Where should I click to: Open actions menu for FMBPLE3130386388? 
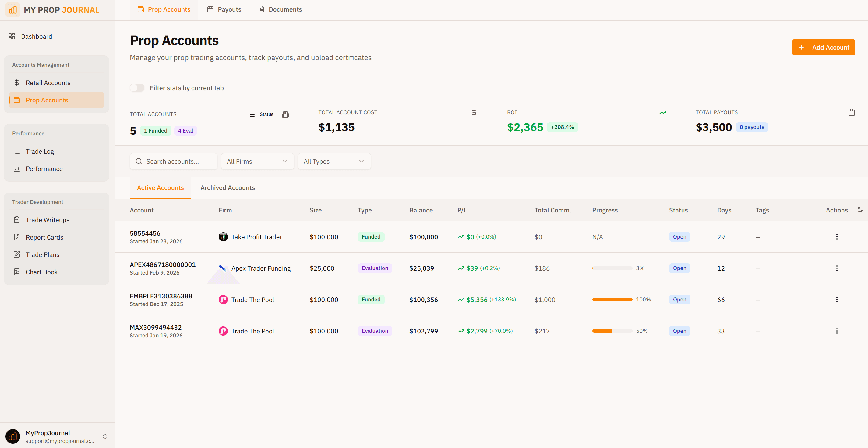837,300
